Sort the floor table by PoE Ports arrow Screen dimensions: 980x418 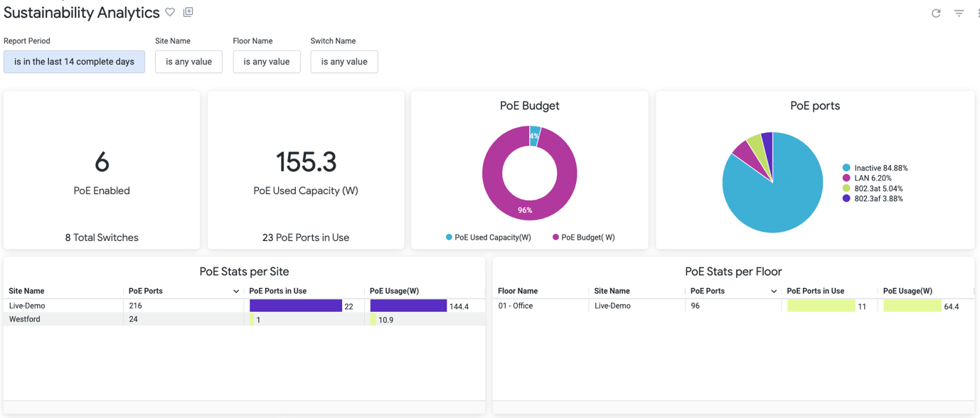[x=774, y=291]
